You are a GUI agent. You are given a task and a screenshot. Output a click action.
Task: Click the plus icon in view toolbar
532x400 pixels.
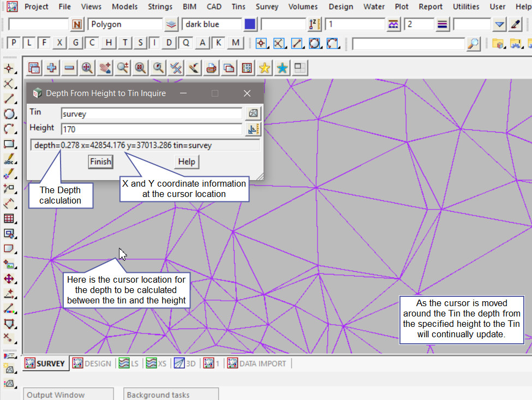coord(52,68)
